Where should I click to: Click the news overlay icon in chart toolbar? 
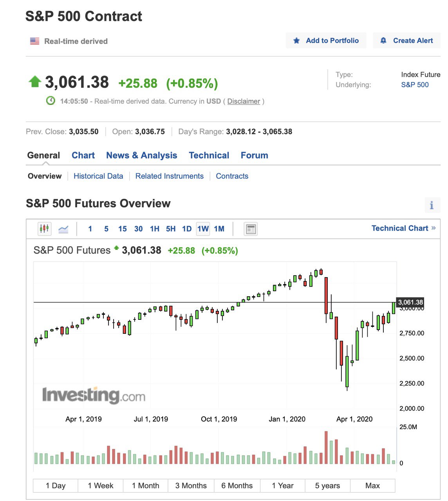251,229
